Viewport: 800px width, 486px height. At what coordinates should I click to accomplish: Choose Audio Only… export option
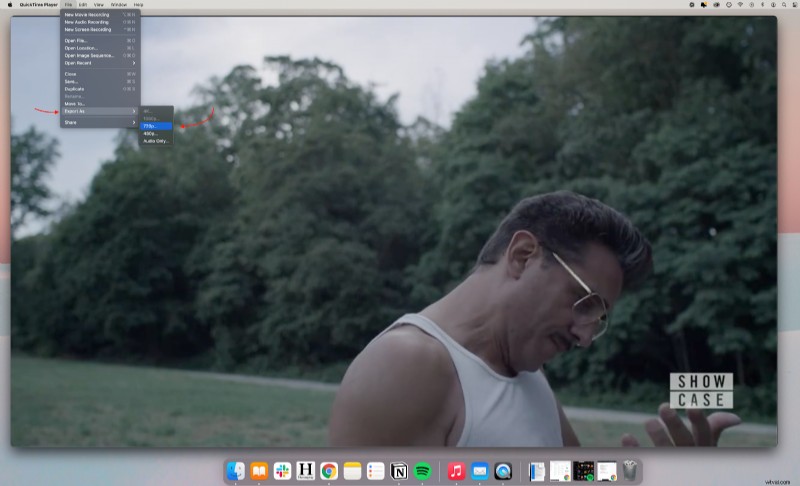[x=156, y=141]
